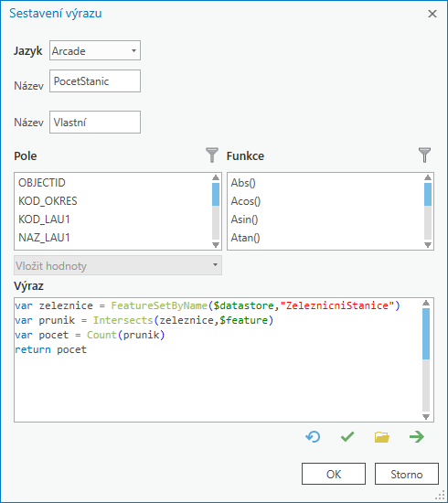The height and width of the screenshot is (503, 448).
Task: Click the Funkce list scroll-down arrow
Action: coord(428,245)
